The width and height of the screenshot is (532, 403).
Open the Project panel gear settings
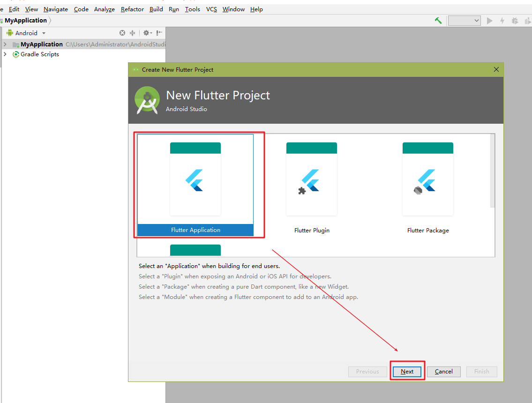147,33
